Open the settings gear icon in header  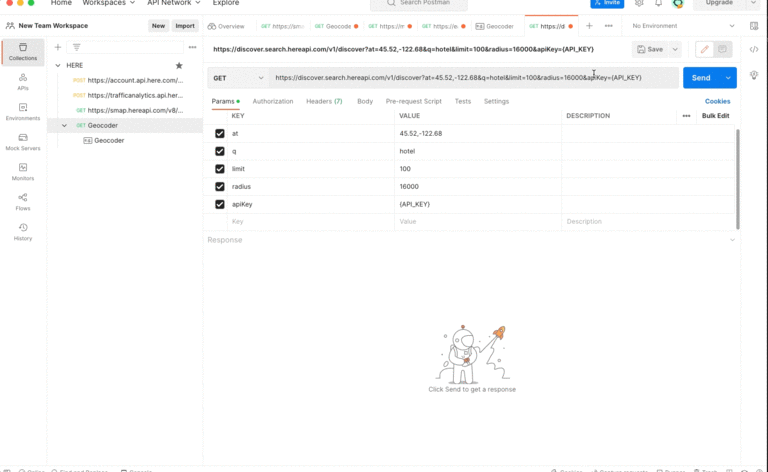pos(639,3)
